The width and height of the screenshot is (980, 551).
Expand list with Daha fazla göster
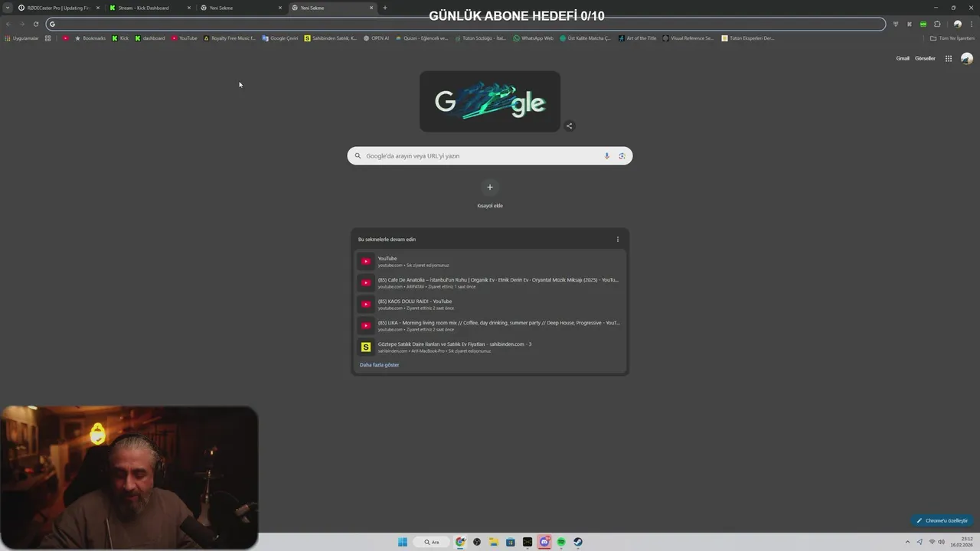pos(379,365)
